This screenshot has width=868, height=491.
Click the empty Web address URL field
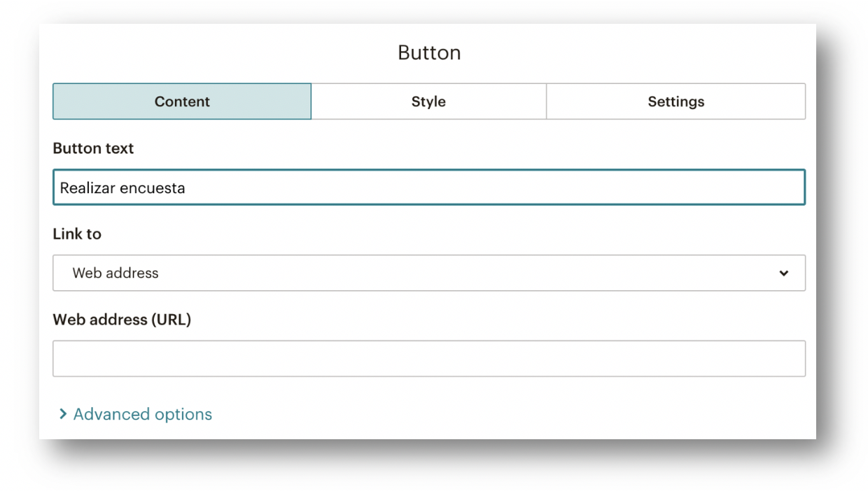coord(428,359)
